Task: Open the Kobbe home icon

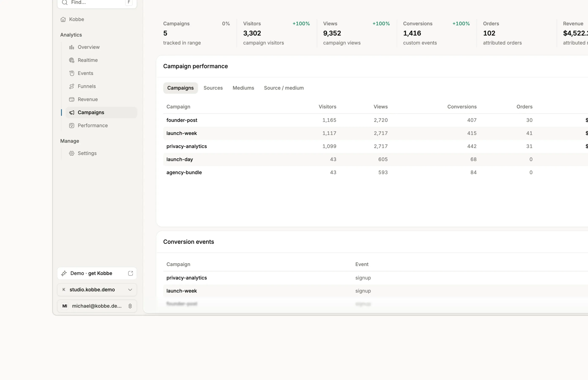Action: [63, 19]
